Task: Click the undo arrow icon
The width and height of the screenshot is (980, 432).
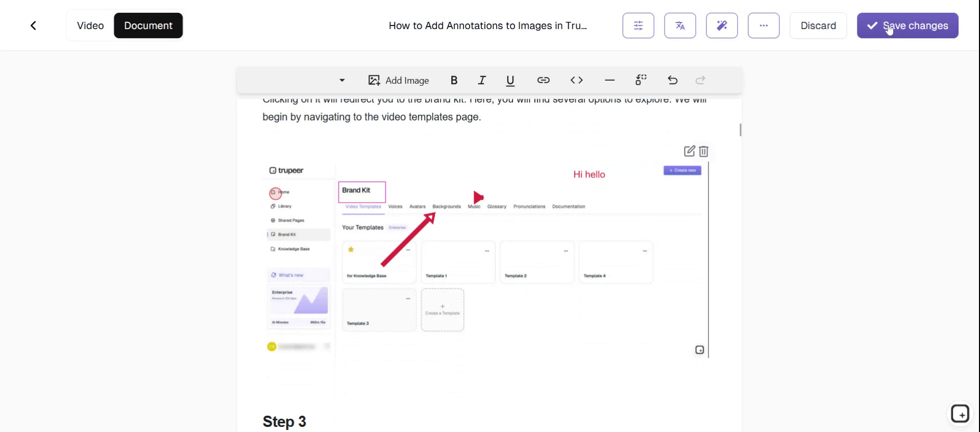Action: [x=672, y=80]
